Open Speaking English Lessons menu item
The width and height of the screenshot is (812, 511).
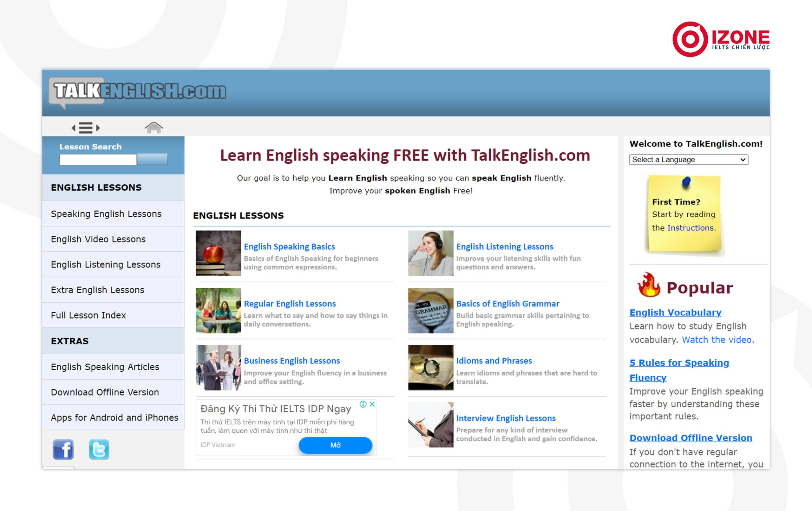(x=113, y=214)
